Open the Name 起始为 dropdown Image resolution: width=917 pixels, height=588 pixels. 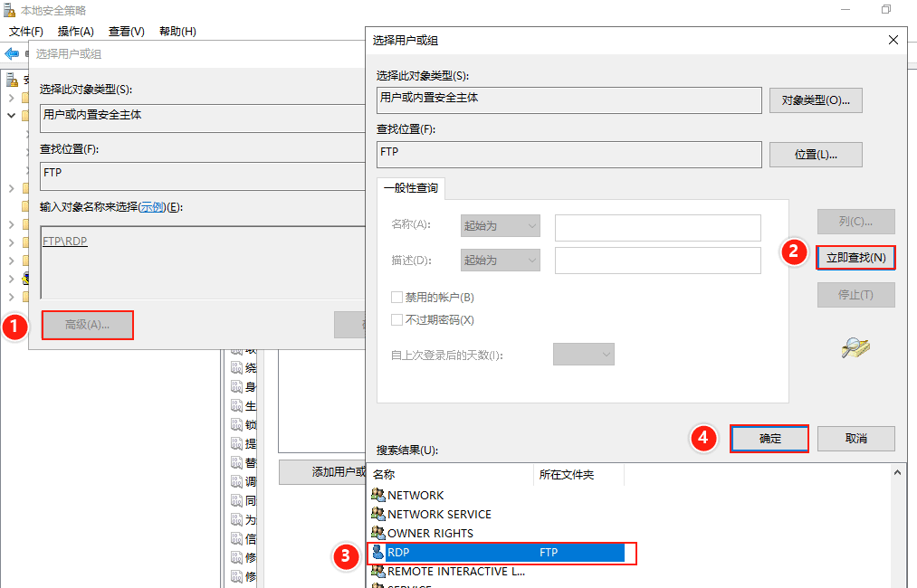pos(500,225)
